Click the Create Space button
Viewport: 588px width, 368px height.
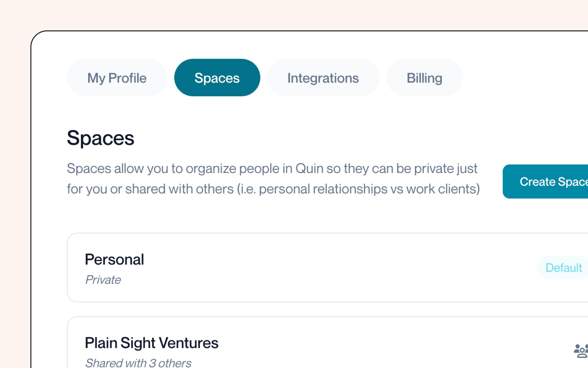(545, 182)
